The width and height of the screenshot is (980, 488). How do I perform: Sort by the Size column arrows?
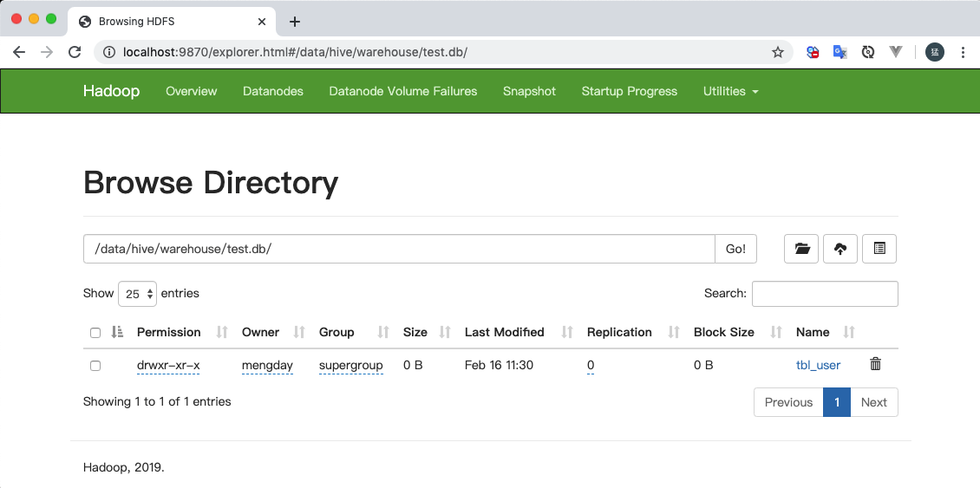(445, 333)
